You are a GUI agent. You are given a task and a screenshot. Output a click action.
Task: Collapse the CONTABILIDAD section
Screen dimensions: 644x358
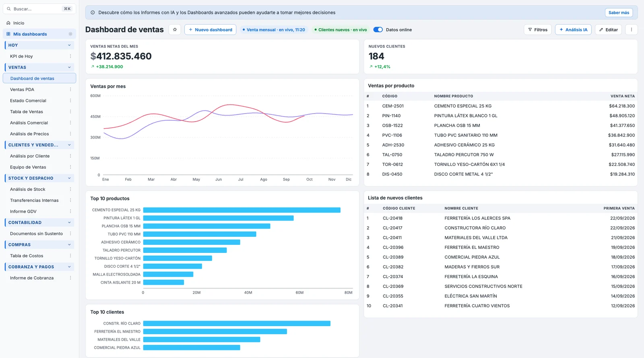pyautogui.click(x=69, y=222)
